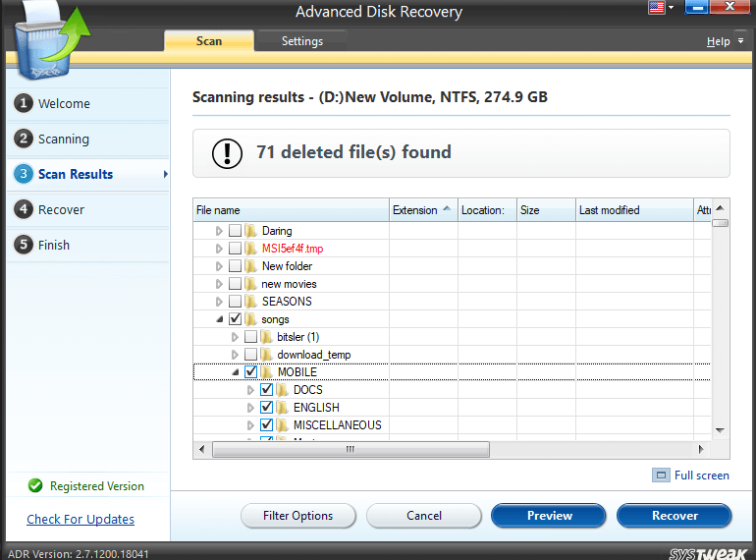Click the step 1 Welcome number icon
Screen dimensions: 756x560
23,104
